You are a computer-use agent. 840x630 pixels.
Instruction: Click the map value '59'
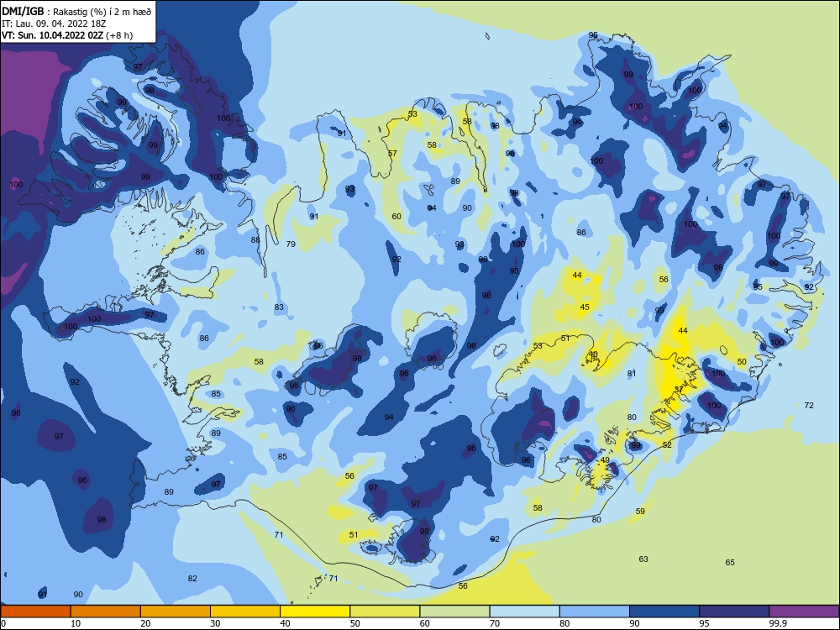click(x=640, y=512)
